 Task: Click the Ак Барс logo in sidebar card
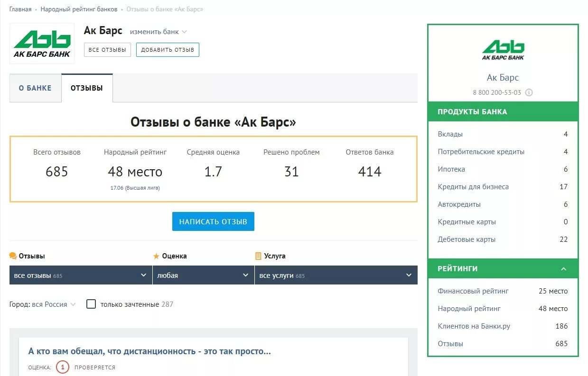(503, 50)
